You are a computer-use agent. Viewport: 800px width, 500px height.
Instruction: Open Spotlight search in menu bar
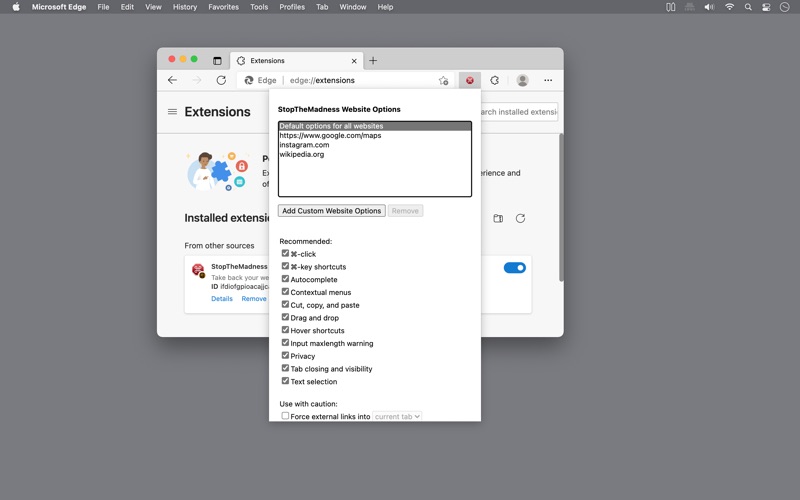point(748,7)
